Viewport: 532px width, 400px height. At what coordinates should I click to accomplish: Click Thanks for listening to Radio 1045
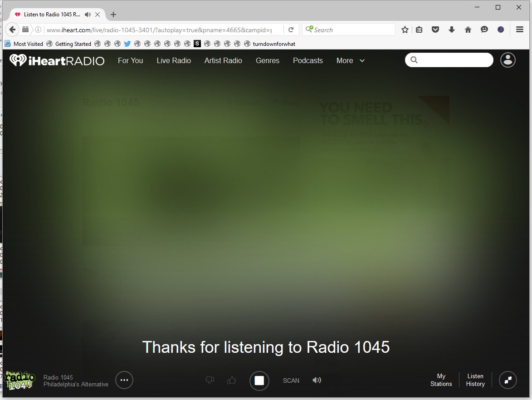pyautogui.click(x=266, y=347)
